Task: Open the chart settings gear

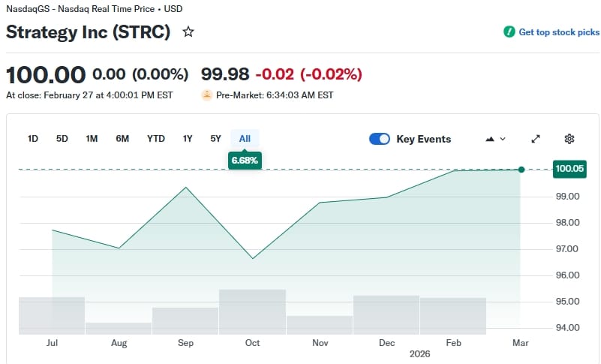Action: tap(569, 139)
